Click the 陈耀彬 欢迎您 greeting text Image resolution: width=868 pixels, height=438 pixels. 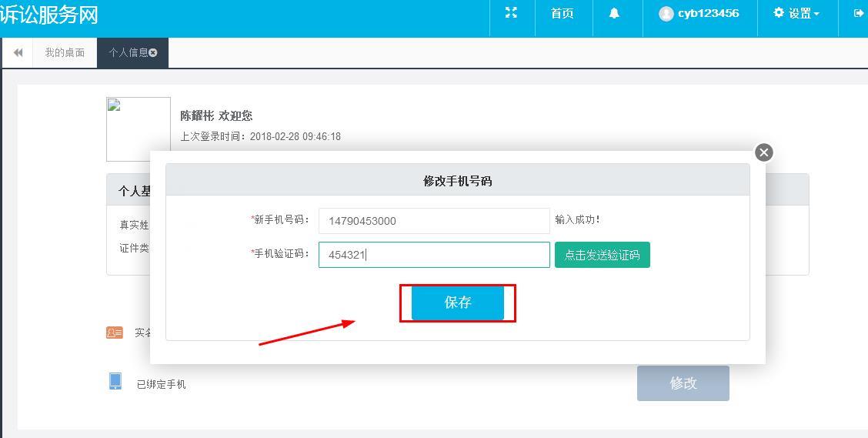(216, 115)
